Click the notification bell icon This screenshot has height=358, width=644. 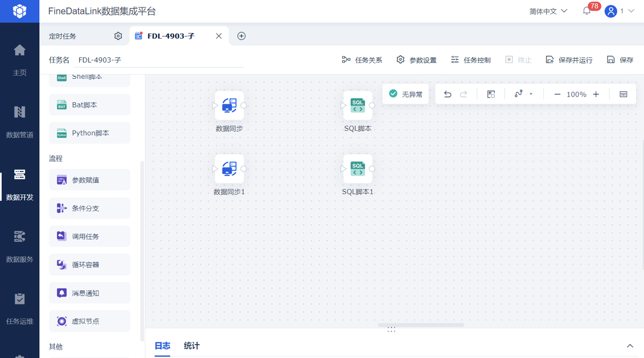(x=587, y=11)
